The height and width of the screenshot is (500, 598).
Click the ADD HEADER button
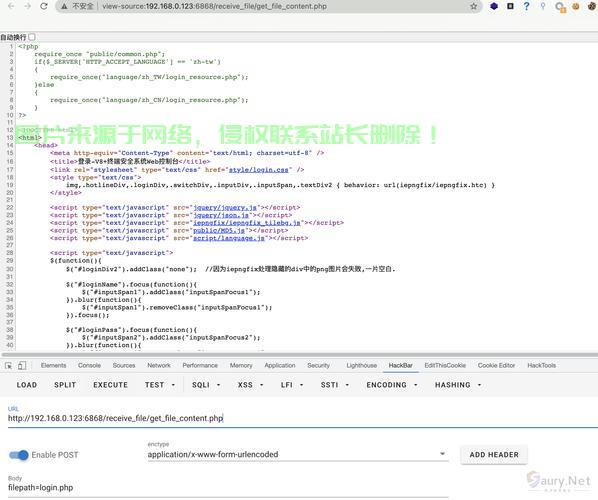[494, 455]
